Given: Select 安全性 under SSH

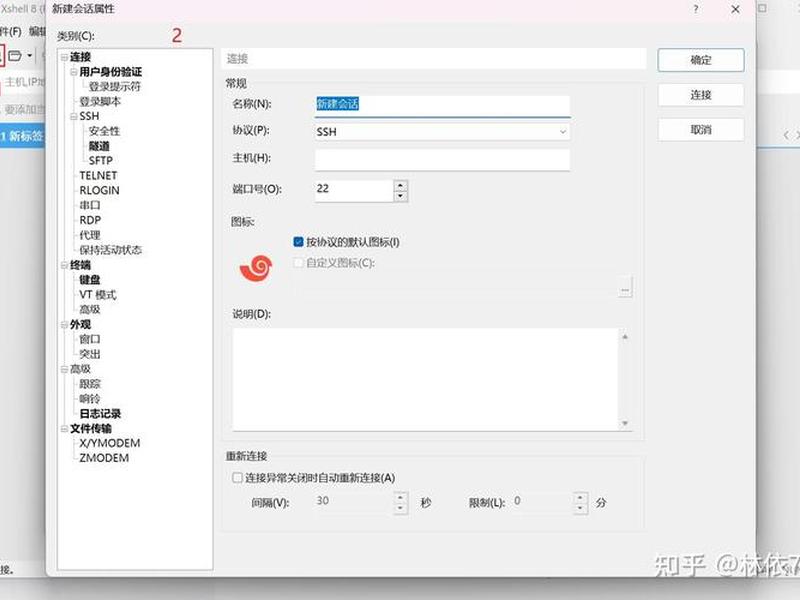Looking at the screenshot, I should coord(104,131).
